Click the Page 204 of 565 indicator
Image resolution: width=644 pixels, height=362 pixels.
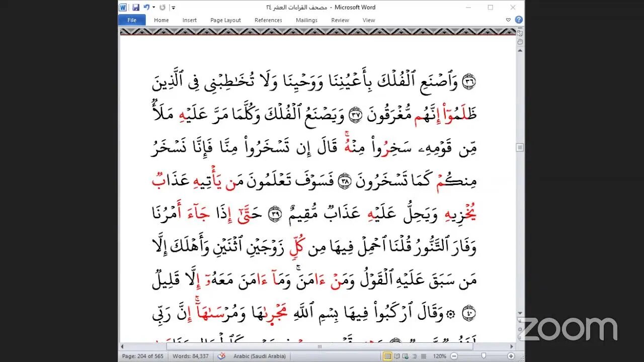click(142, 356)
